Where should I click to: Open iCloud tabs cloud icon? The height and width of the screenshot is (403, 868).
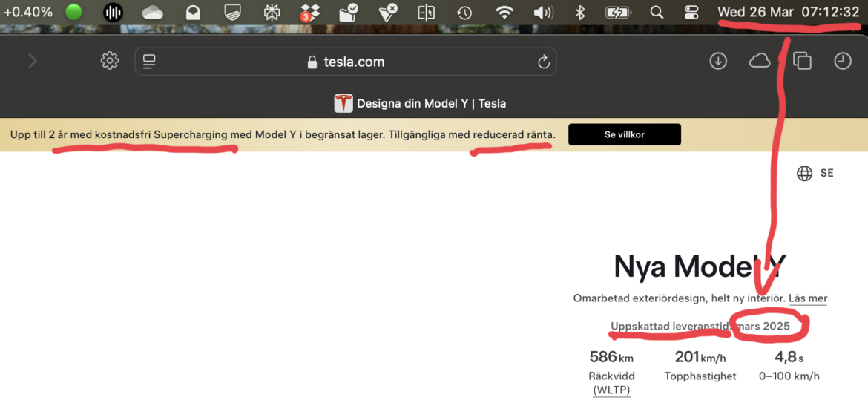tap(760, 61)
